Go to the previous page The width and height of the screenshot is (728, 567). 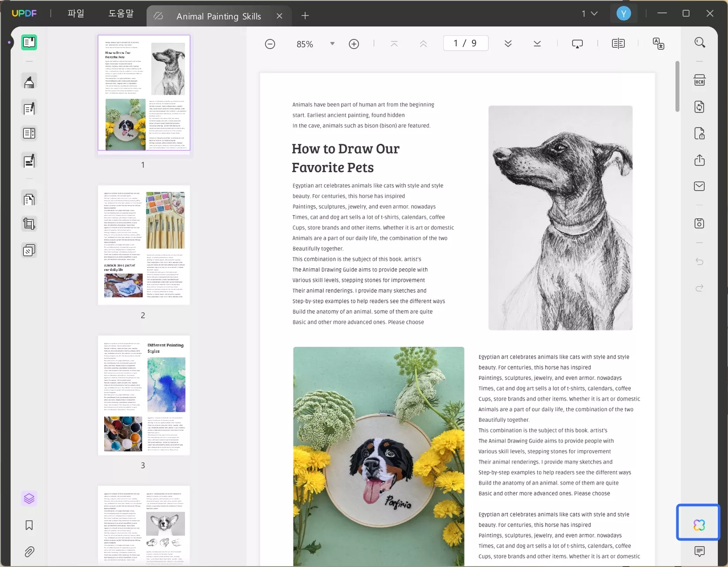(x=423, y=44)
